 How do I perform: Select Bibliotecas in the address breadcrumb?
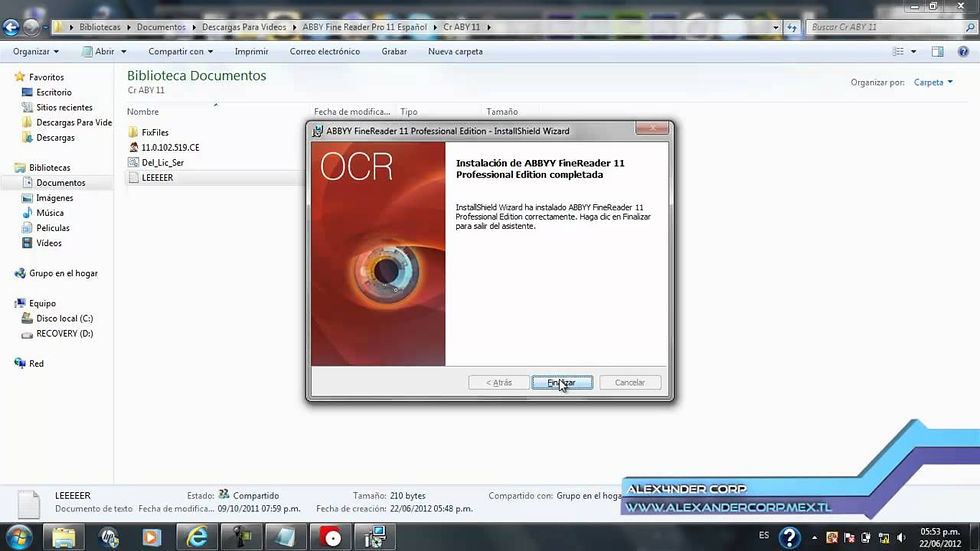[x=99, y=27]
